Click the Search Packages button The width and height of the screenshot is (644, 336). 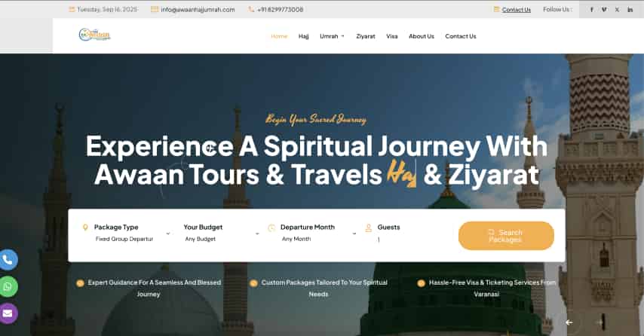pos(506,236)
